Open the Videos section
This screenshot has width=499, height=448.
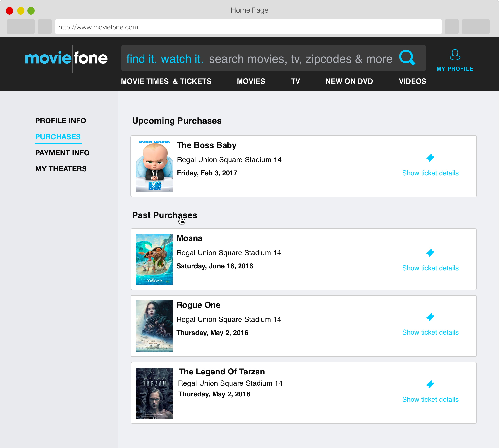coord(412,81)
